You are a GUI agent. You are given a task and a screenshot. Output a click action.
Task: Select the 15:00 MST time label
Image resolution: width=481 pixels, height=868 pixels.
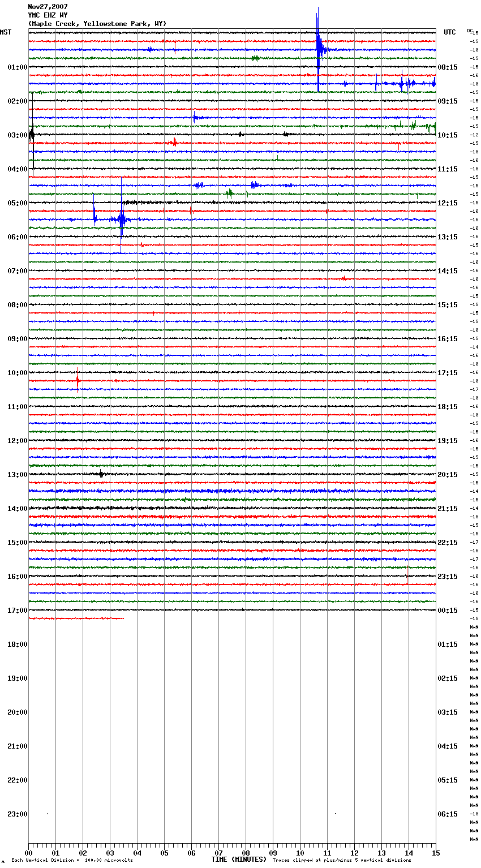pos(18,543)
